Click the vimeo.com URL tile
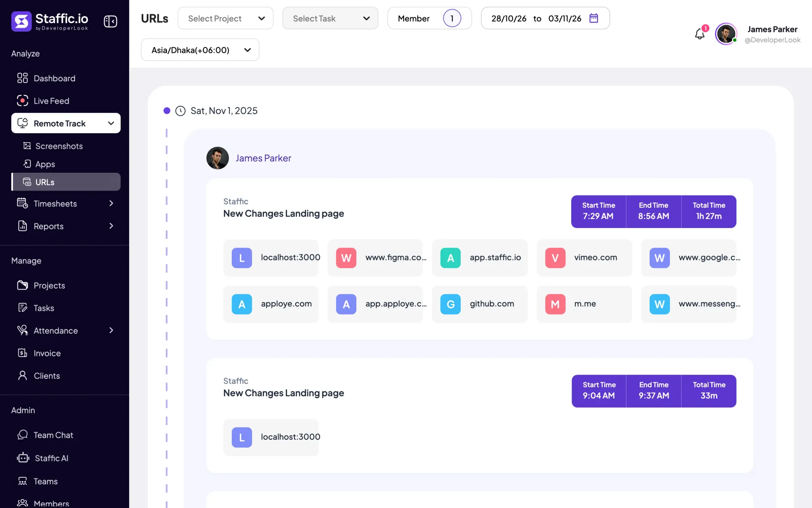This screenshot has width=812, height=508. click(584, 258)
